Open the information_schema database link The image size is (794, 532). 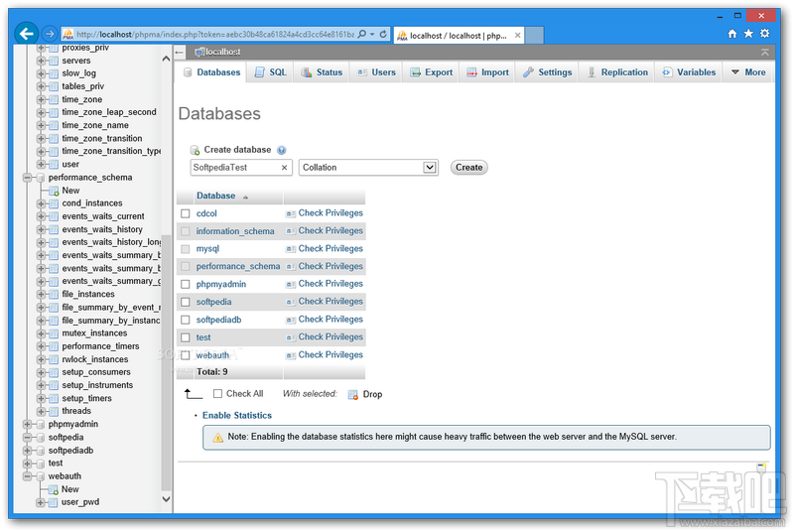coord(235,231)
